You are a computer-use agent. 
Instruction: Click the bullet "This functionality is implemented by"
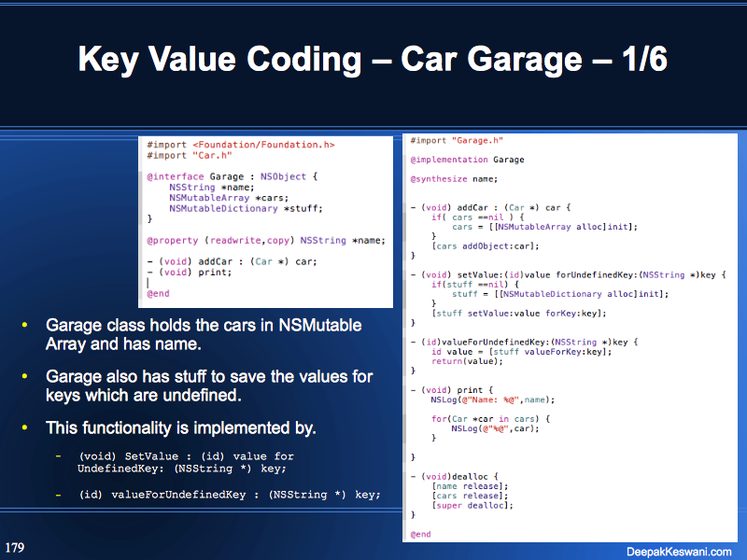[x=181, y=428]
